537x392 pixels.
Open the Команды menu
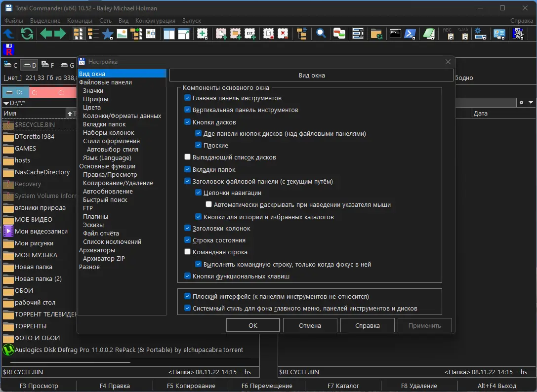(80, 21)
